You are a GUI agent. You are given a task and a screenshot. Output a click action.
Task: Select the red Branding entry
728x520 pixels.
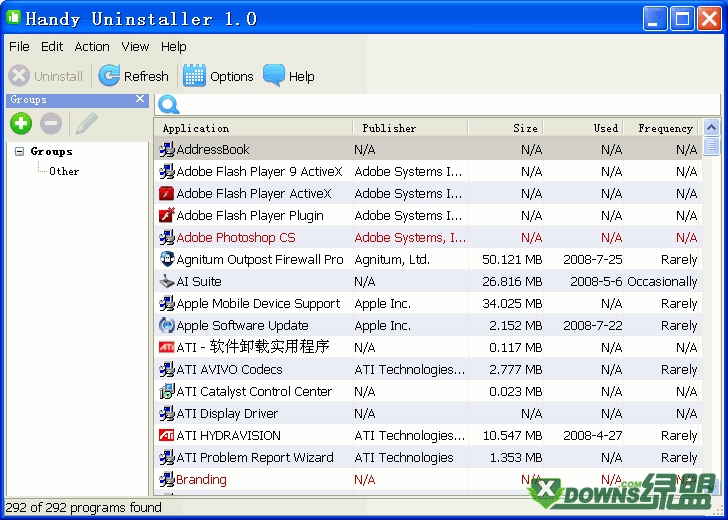point(428,479)
